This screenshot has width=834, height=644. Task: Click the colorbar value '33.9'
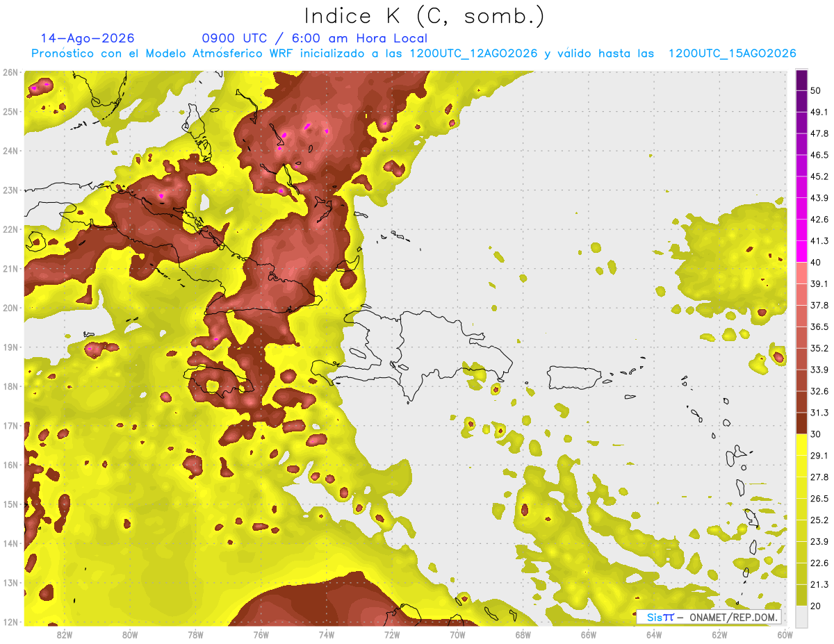(819, 370)
